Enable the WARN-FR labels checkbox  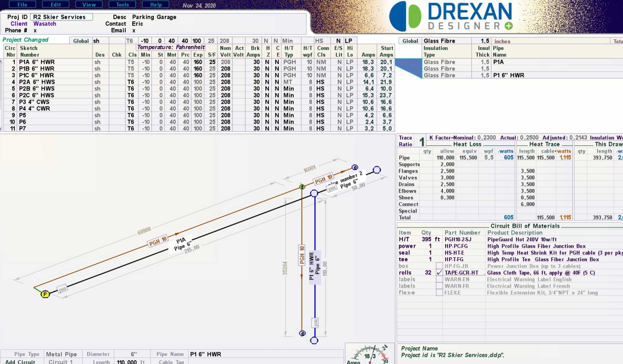(439, 286)
